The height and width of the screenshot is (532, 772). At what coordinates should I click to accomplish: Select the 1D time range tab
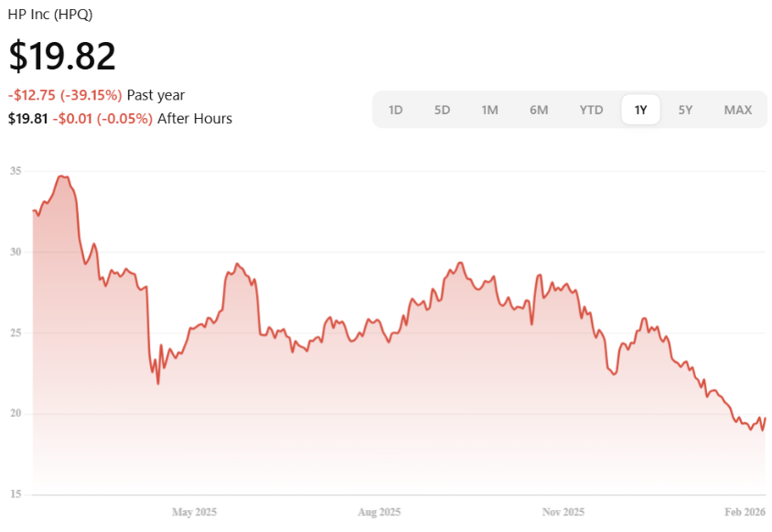[x=395, y=110]
